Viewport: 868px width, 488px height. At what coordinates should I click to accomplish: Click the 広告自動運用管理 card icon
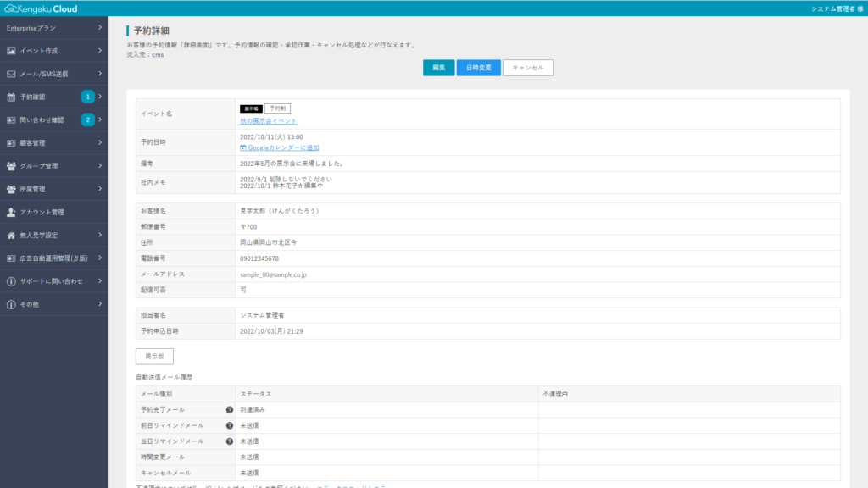(x=11, y=258)
